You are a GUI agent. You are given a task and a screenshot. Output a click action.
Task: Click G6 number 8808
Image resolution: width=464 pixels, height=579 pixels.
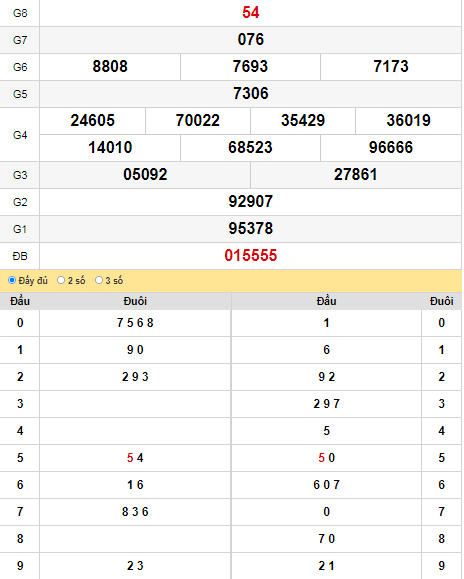point(110,66)
